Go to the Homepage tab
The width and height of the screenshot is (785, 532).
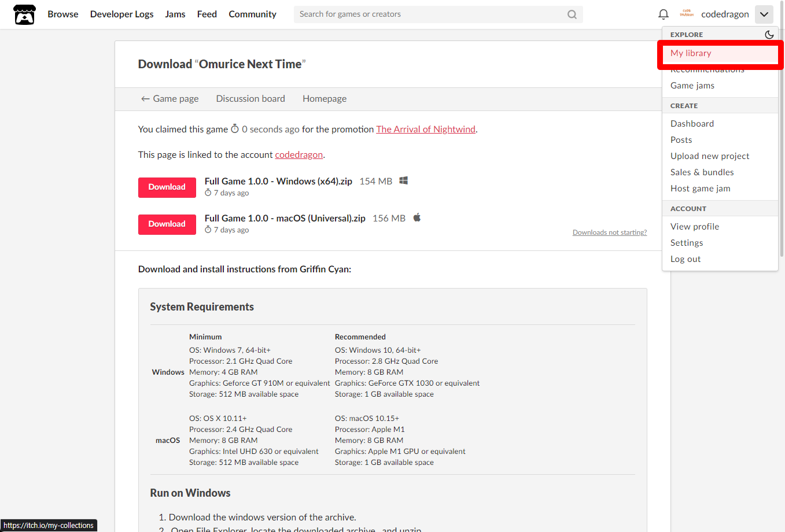325,99
